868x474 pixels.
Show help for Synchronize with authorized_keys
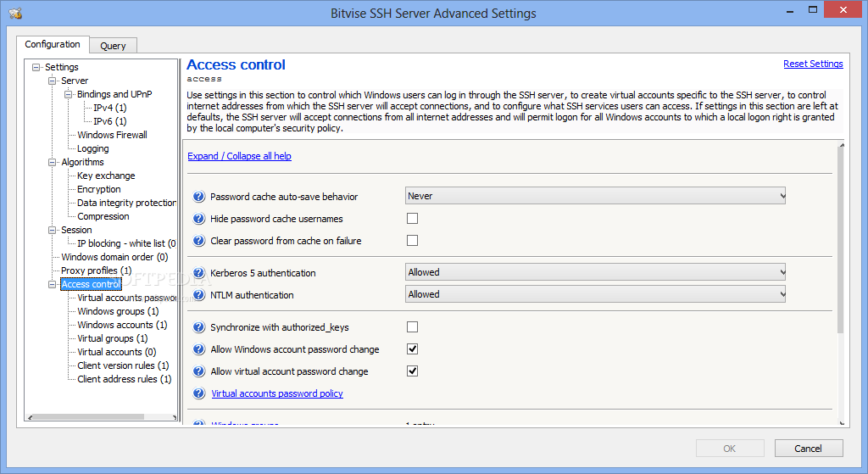(x=198, y=327)
